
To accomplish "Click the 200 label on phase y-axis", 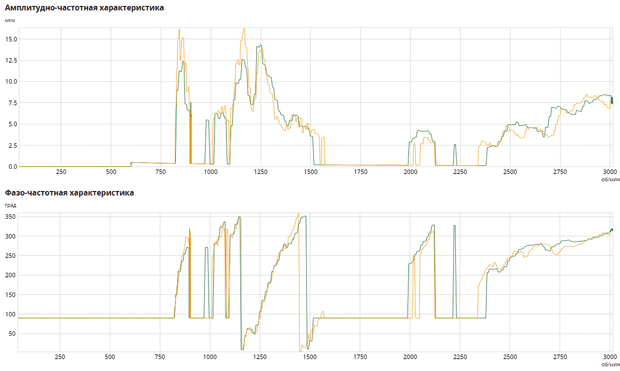I will coord(10,275).
